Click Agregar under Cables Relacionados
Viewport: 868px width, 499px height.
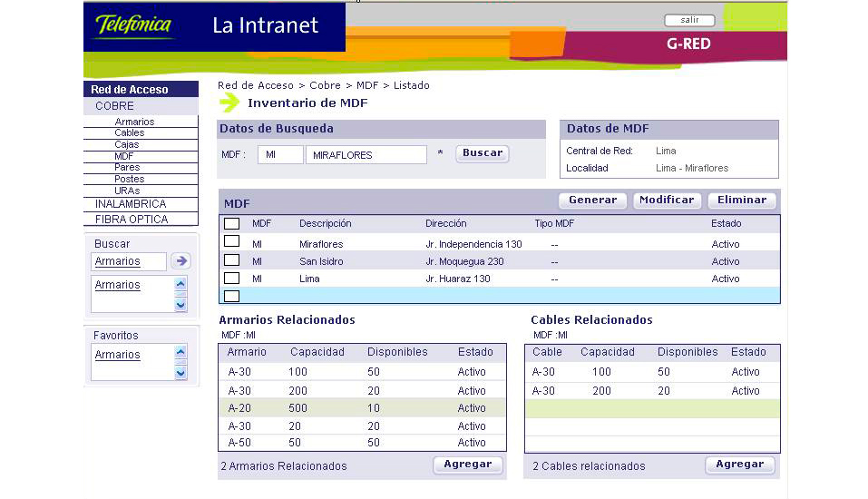pos(739,465)
